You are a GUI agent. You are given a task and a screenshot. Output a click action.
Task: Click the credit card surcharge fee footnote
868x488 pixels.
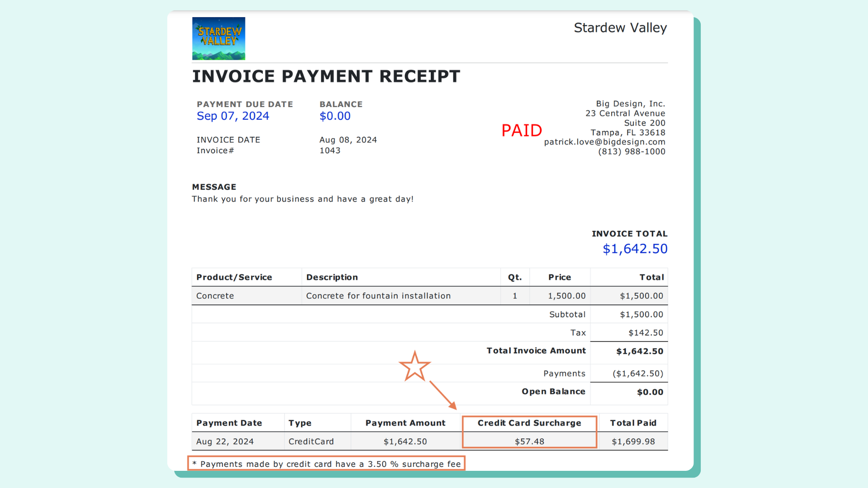point(326,464)
